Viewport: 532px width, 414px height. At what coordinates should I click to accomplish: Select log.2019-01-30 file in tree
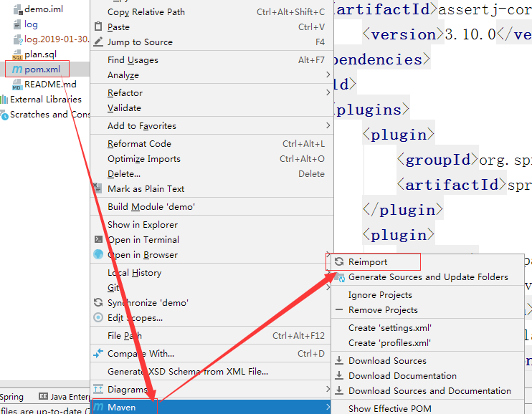click(57, 39)
